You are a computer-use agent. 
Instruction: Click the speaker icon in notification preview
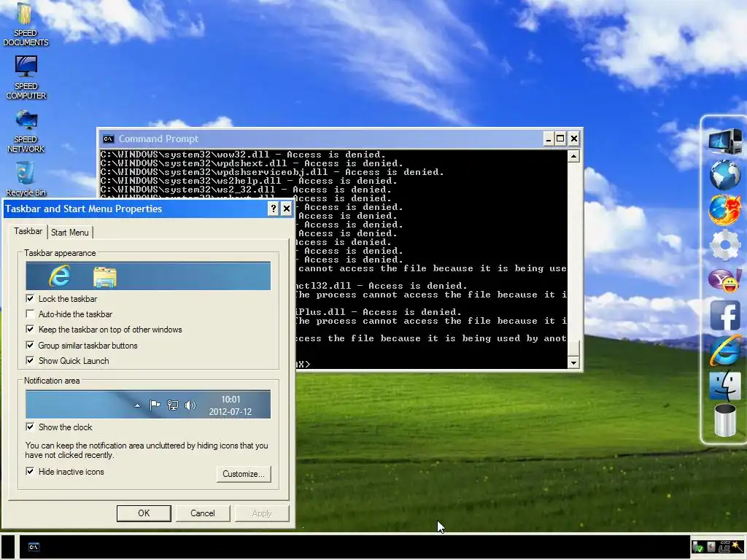[x=190, y=405]
